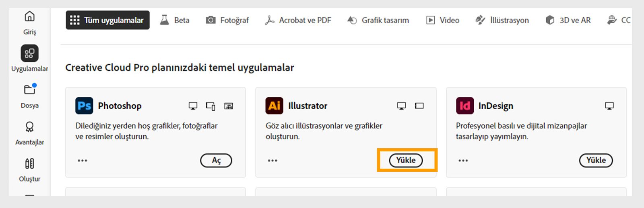Switch to Fotoğraf category tab
This screenshot has height=208, width=644.
(227, 20)
